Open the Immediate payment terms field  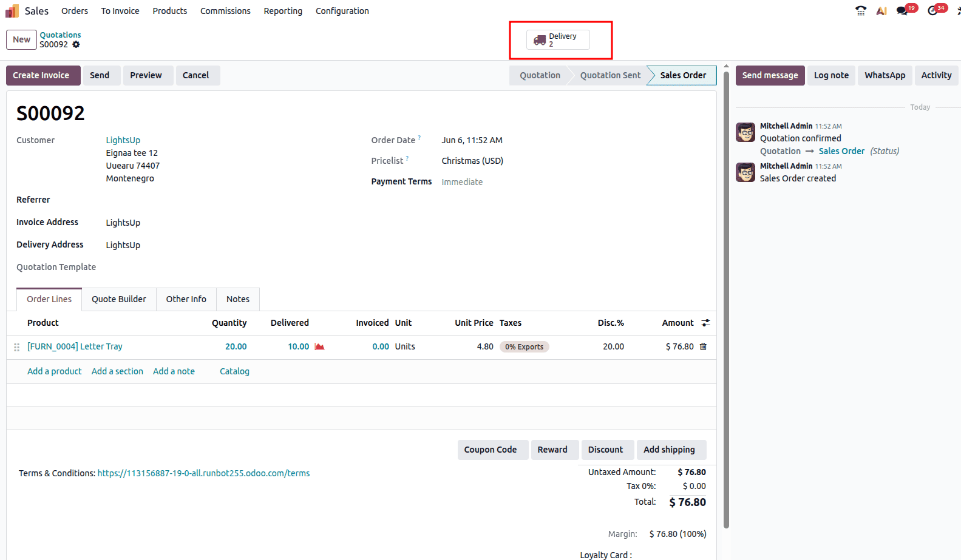[x=462, y=182]
